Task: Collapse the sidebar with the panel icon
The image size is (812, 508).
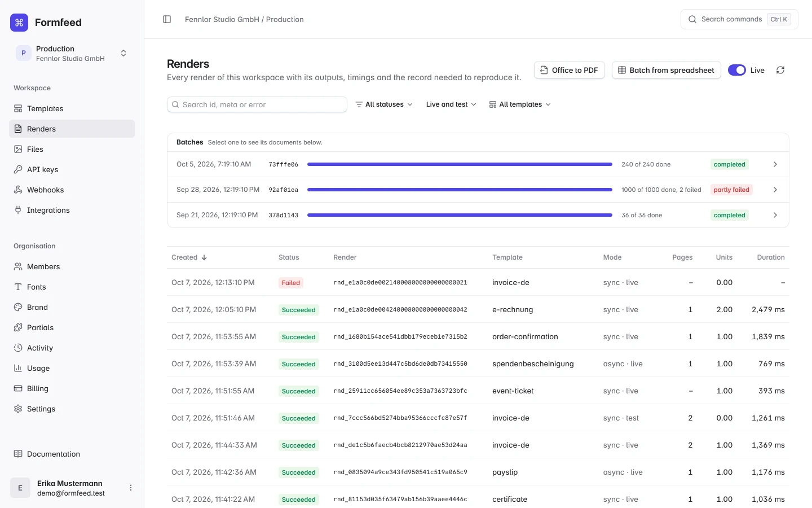Action: (x=167, y=19)
